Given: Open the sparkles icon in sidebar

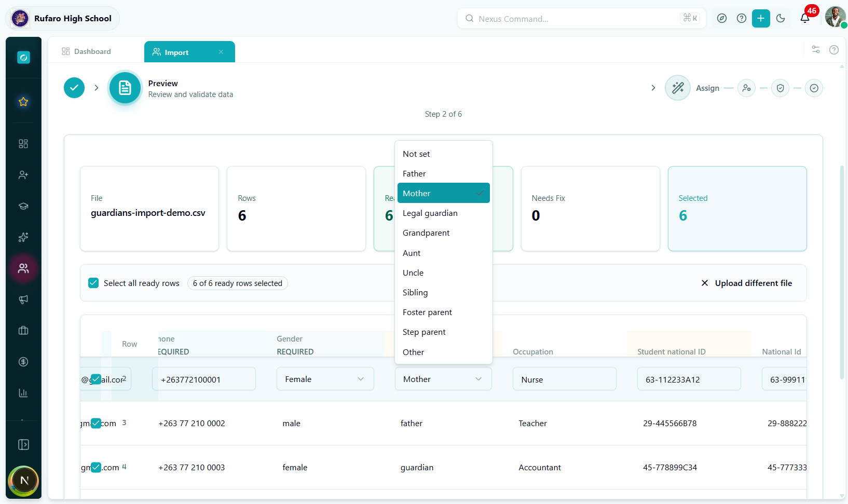Looking at the screenshot, I should [23, 237].
